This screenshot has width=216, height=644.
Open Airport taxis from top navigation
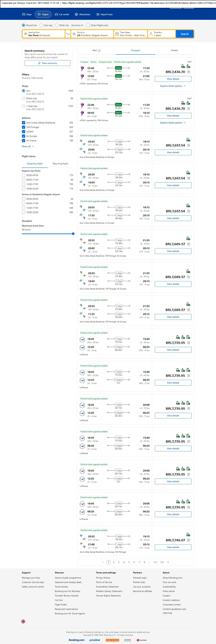(x=105, y=15)
